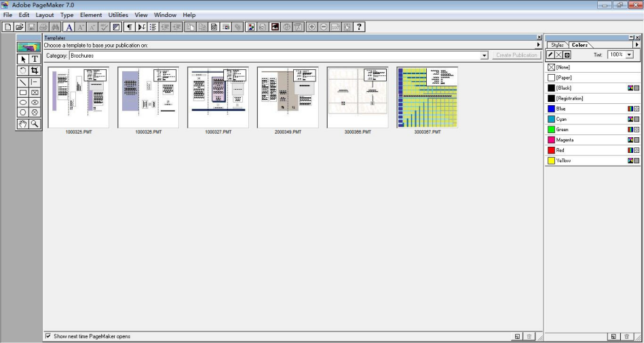
Task: Uncheck 'Show next time PageMaker opens'
Action: point(48,336)
